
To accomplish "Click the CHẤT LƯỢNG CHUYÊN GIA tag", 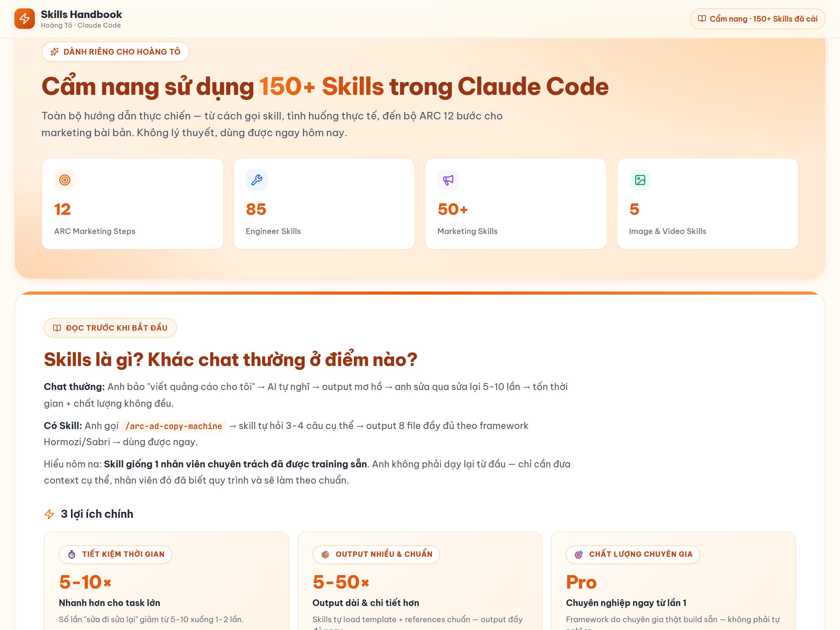I will 633,554.
